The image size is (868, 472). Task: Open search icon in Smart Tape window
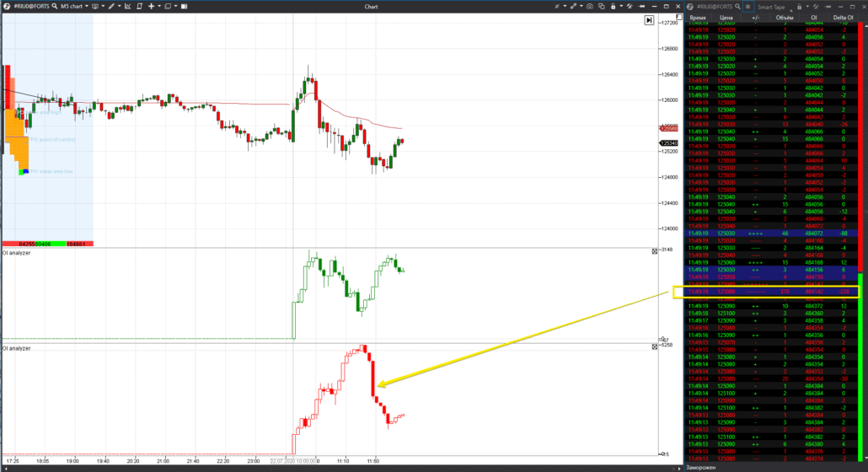(737, 7)
